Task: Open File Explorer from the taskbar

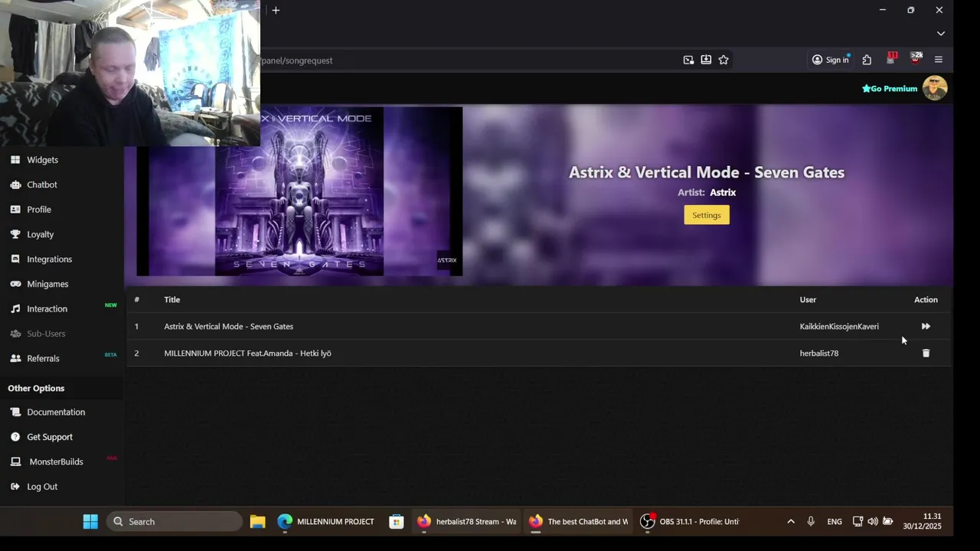Action: pos(257,522)
